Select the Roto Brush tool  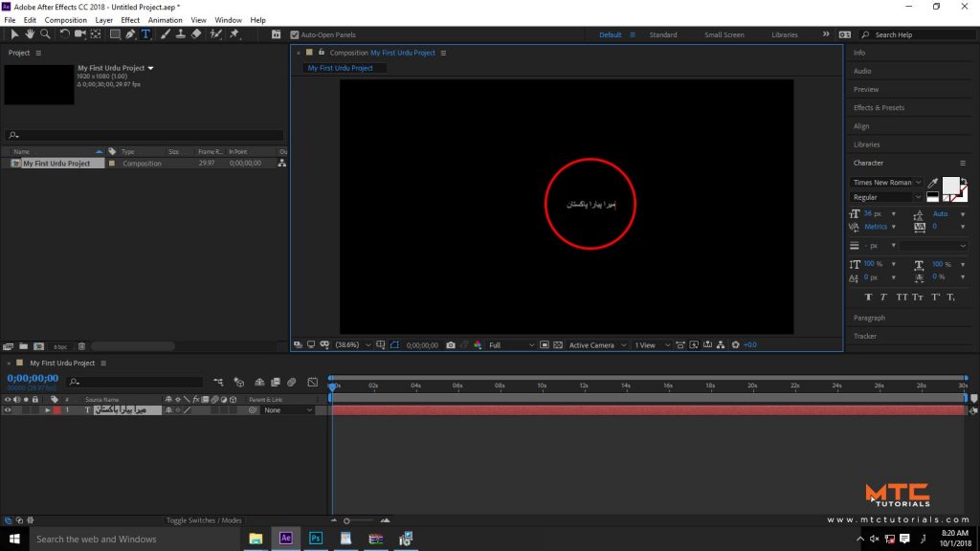(x=215, y=34)
